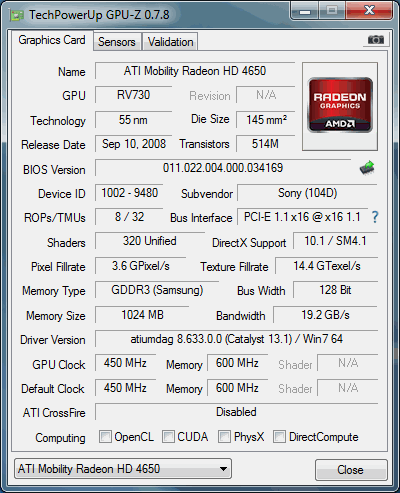The image size is (400, 493).
Task: Click the Bus Interface question mark
Action: pyautogui.click(x=375, y=217)
